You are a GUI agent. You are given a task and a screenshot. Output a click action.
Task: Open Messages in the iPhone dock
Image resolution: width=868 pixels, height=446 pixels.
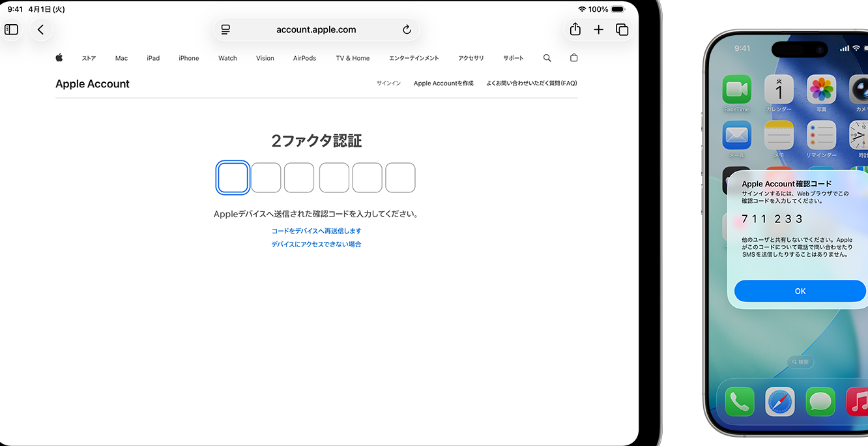(x=820, y=402)
